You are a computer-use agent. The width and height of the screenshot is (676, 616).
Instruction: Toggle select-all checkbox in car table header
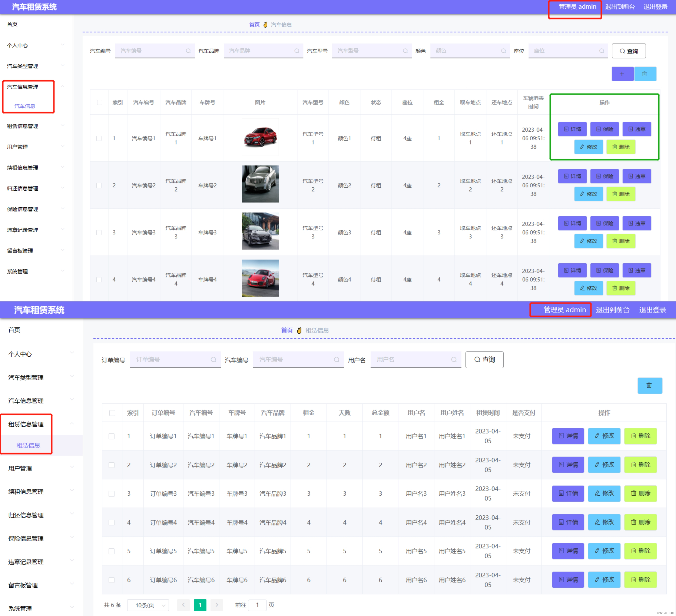click(100, 102)
